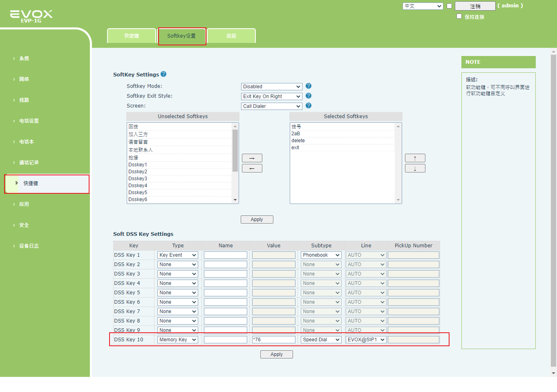
Task: Select 加入三方 in Unselected Softkeys list
Action: point(179,134)
